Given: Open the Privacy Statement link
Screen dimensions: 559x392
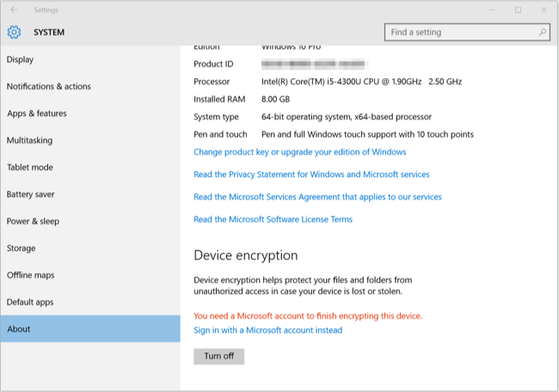Looking at the screenshot, I should (x=311, y=175).
